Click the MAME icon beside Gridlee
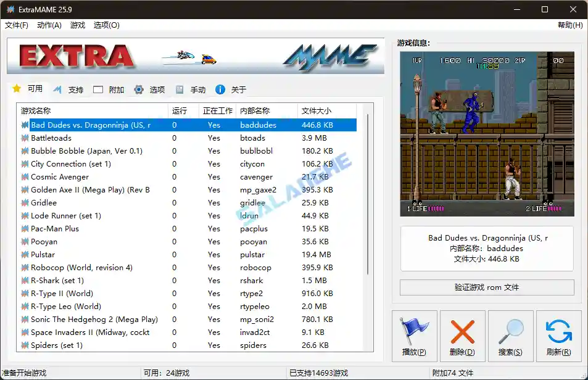Image resolution: width=588 pixels, height=380 pixels. [x=25, y=202]
